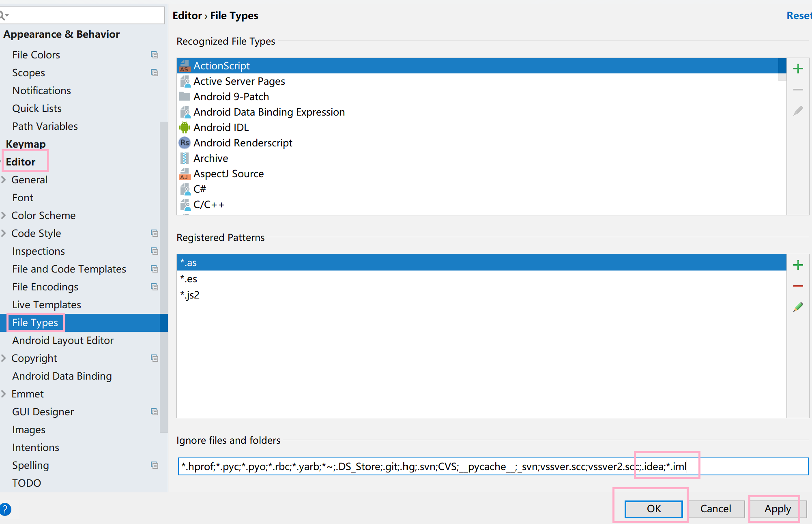The image size is (812, 524).
Task: Expand the Color Scheme node
Action: coord(4,215)
